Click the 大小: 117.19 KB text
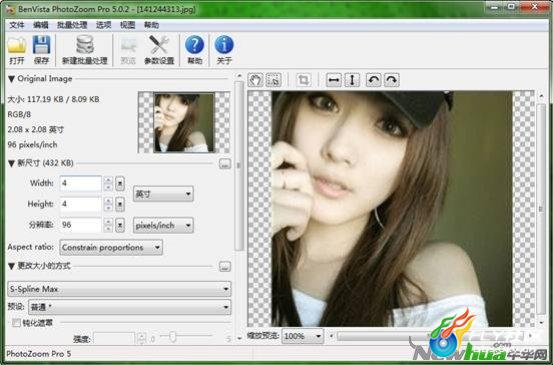 [x=53, y=99]
